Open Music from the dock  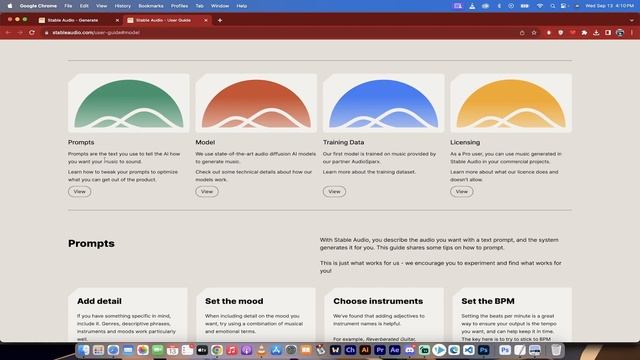(231, 350)
